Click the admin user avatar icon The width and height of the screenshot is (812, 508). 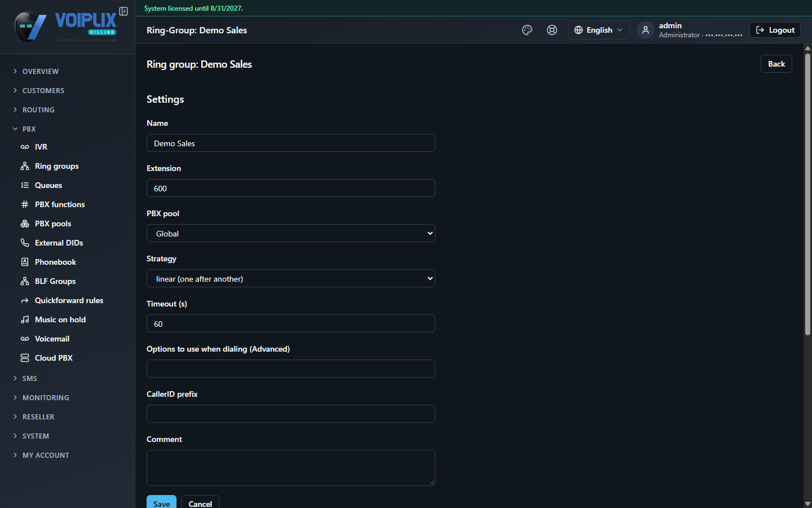646,30
